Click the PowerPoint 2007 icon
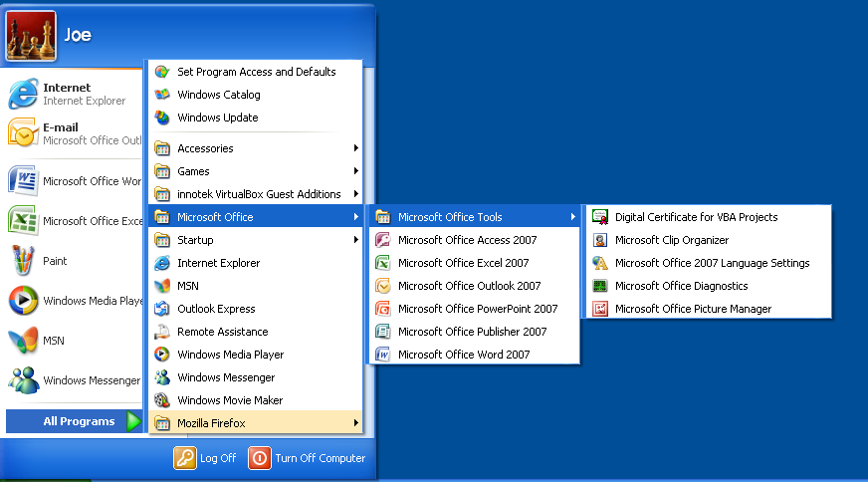This screenshot has height=482, width=868. [x=383, y=309]
